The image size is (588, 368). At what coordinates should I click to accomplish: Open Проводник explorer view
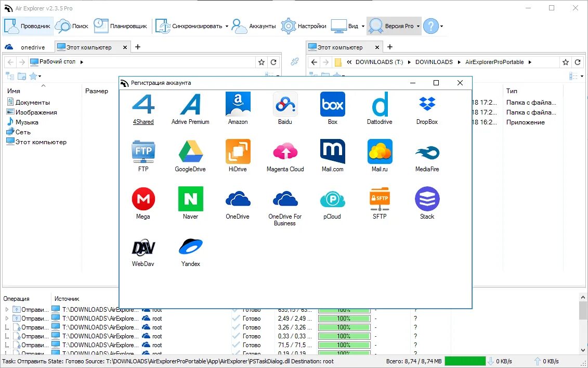pyautogui.click(x=27, y=26)
